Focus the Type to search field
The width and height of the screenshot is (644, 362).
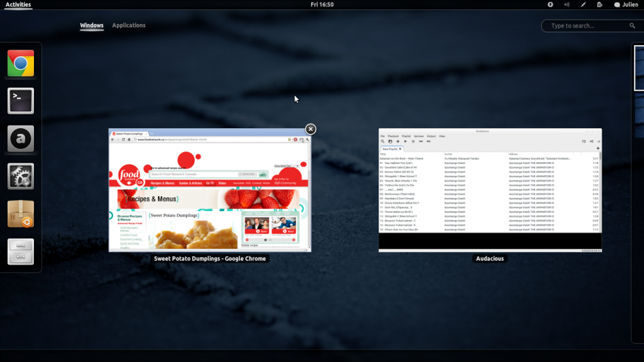point(588,26)
